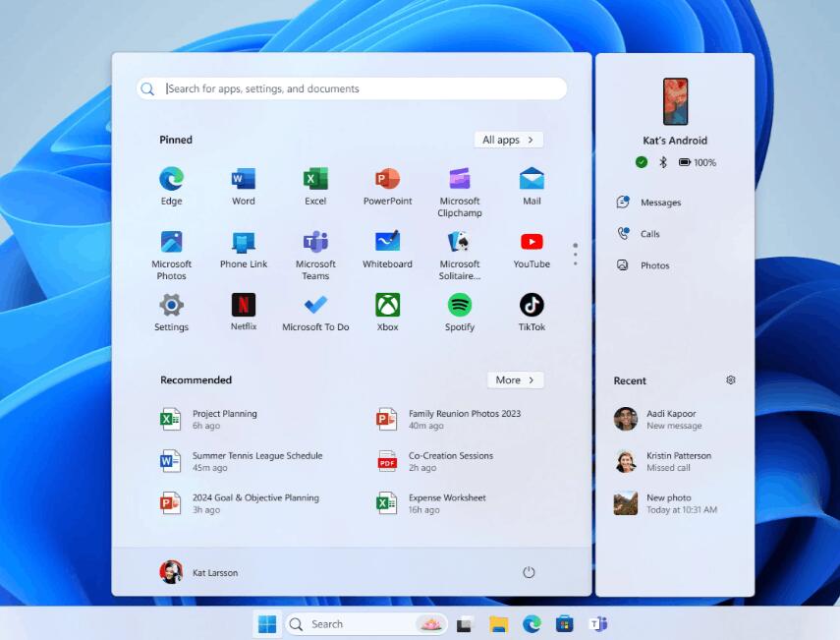Launch the Xbox app
This screenshot has width=840, height=640.
[387, 313]
